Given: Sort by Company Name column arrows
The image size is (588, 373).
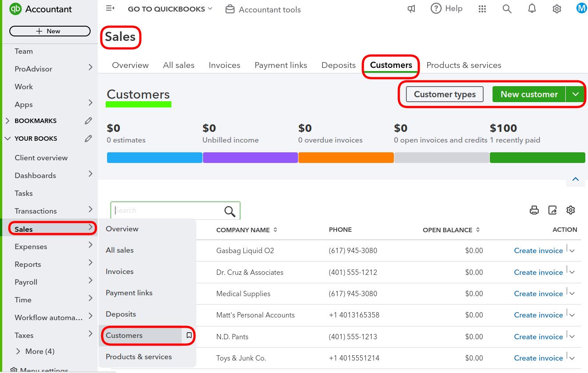Looking at the screenshot, I should point(275,230).
